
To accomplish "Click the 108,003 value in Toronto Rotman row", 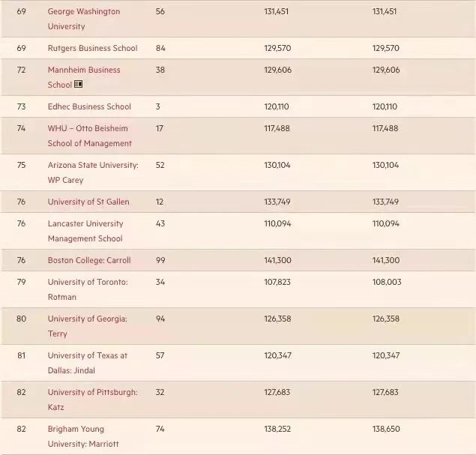I will 385,282.
